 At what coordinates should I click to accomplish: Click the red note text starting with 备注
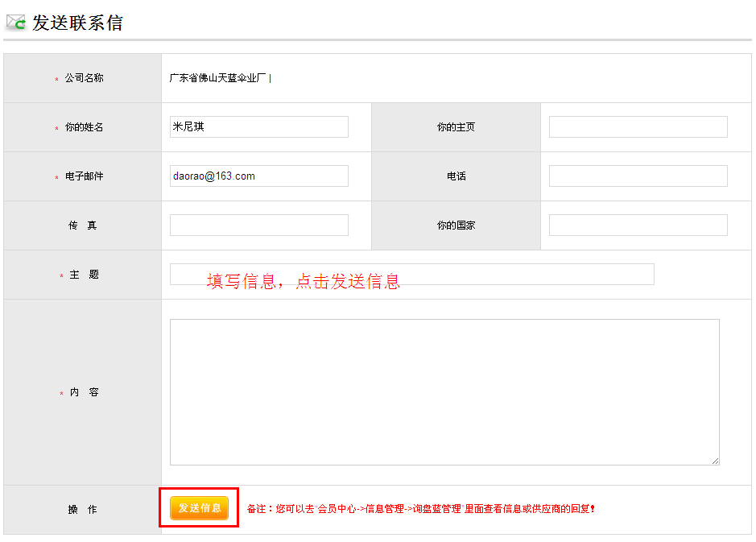[418, 507]
